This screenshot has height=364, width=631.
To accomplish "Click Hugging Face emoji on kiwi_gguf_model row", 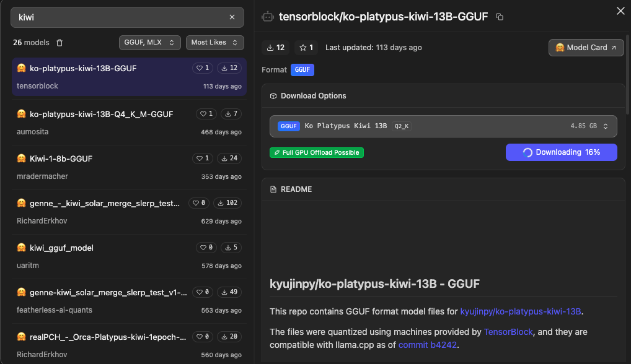I will 21,248.
